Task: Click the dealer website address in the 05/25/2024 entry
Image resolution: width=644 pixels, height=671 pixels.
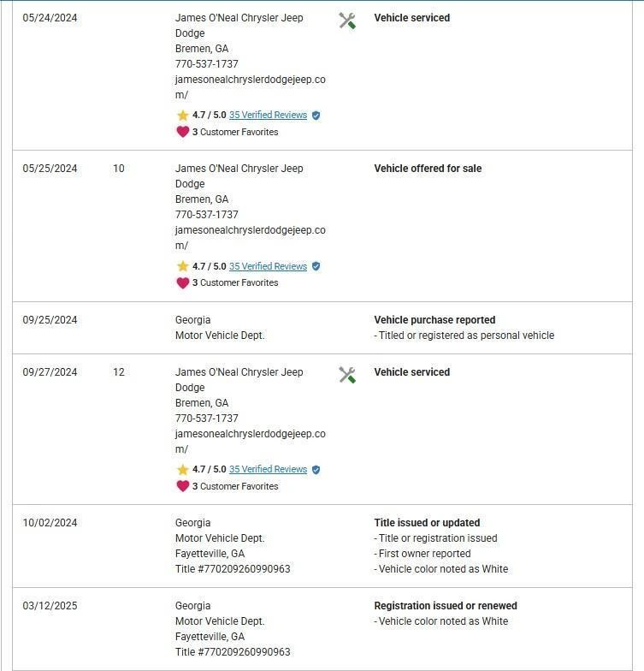Action: 250,230
